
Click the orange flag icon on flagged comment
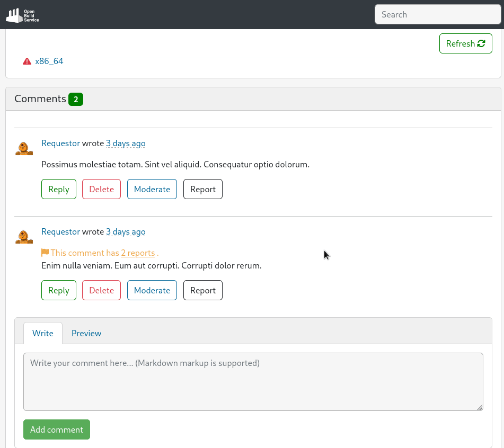click(45, 253)
